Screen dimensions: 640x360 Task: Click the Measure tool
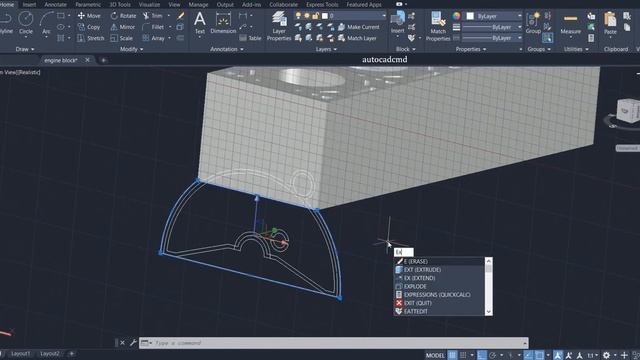pos(570,24)
